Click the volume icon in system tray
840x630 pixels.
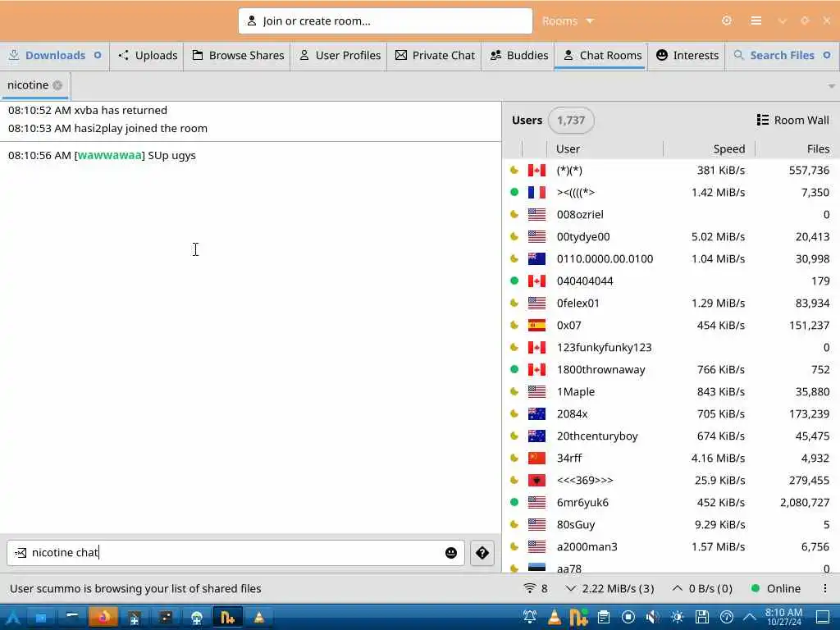[652, 618]
